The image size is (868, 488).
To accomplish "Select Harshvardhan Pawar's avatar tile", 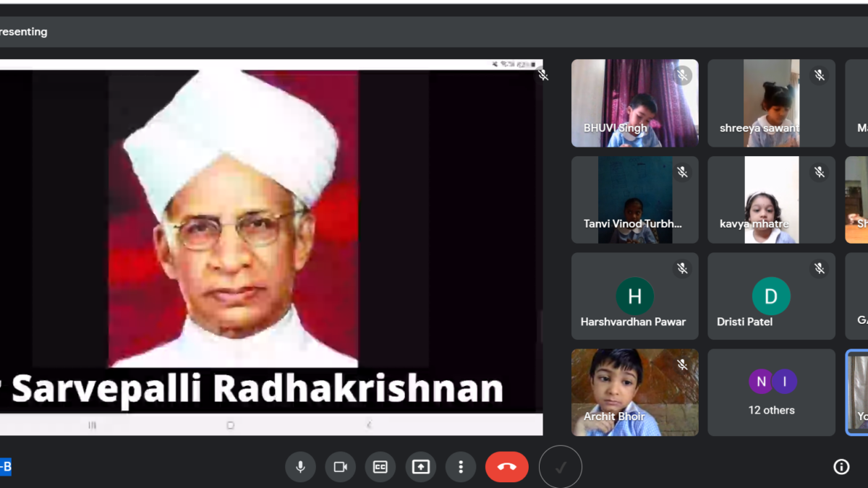I will [x=634, y=296].
